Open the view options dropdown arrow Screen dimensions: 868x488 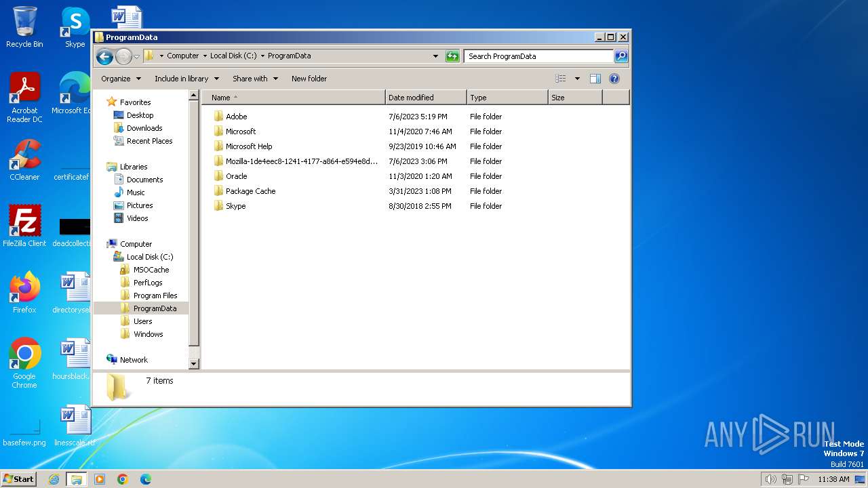click(577, 79)
